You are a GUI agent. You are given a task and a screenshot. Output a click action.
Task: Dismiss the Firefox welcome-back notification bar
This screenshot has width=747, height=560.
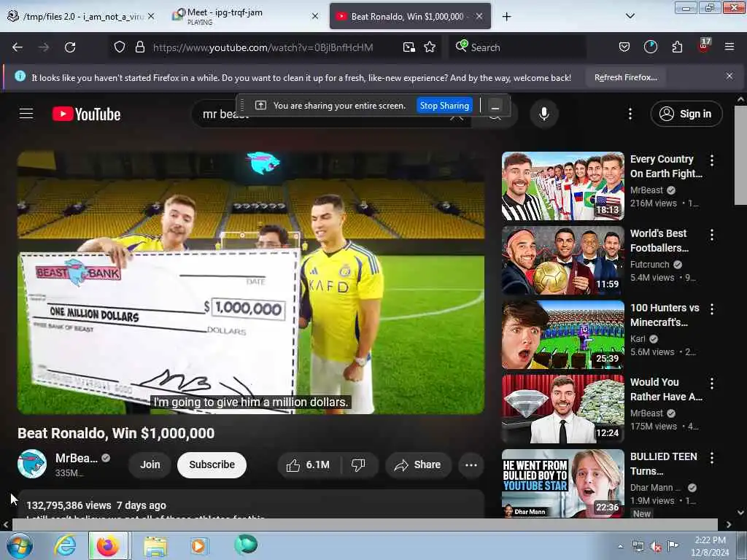click(x=729, y=76)
